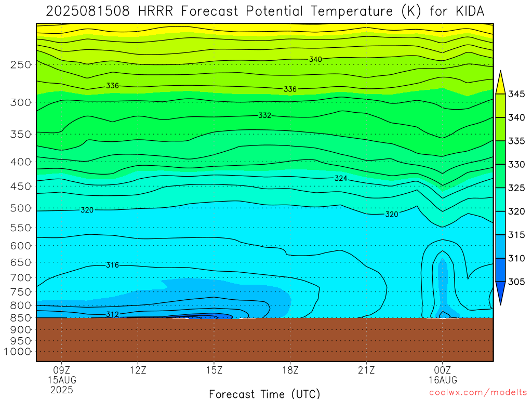
Task: Click the 500 pressure level label
Action: point(21,208)
